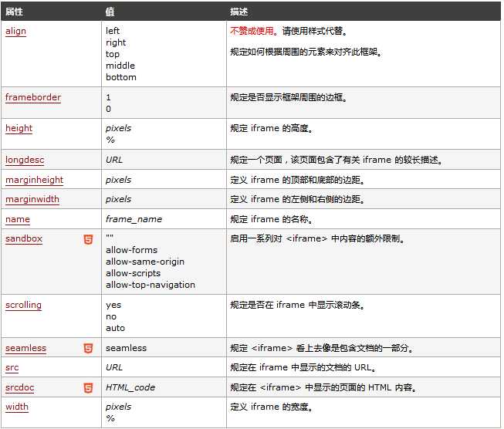Click the 'allow-scripts' sandbox value
The height and width of the screenshot is (429, 504).
point(133,273)
